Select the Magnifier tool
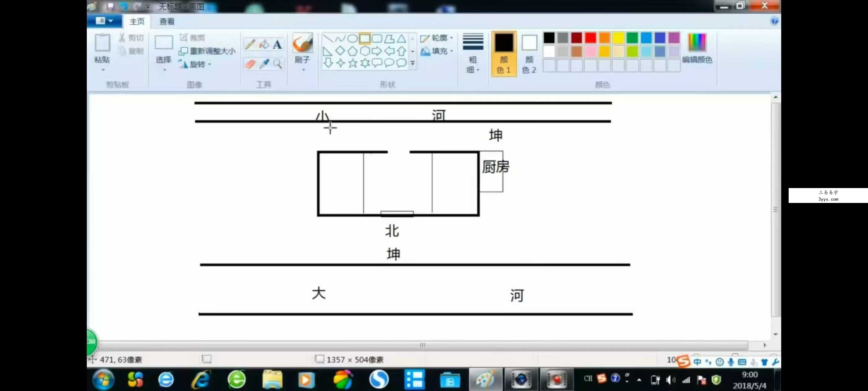Image resolution: width=868 pixels, height=391 pixels. pyautogui.click(x=277, y=64)
